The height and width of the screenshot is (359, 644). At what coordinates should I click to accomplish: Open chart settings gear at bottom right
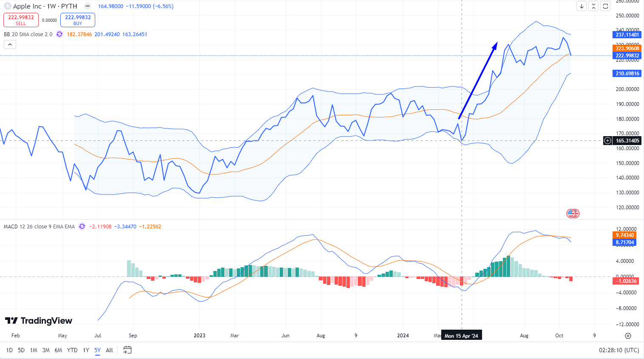point(628,336)
